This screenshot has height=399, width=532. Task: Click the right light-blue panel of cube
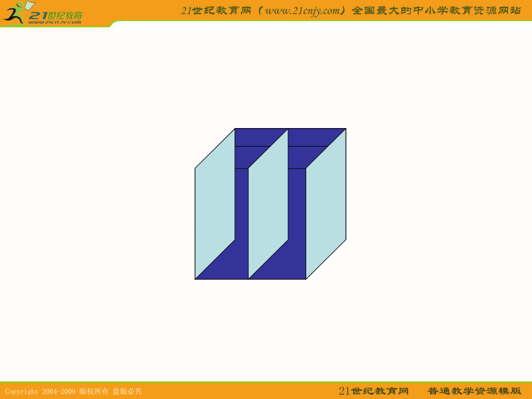[326, 204]
